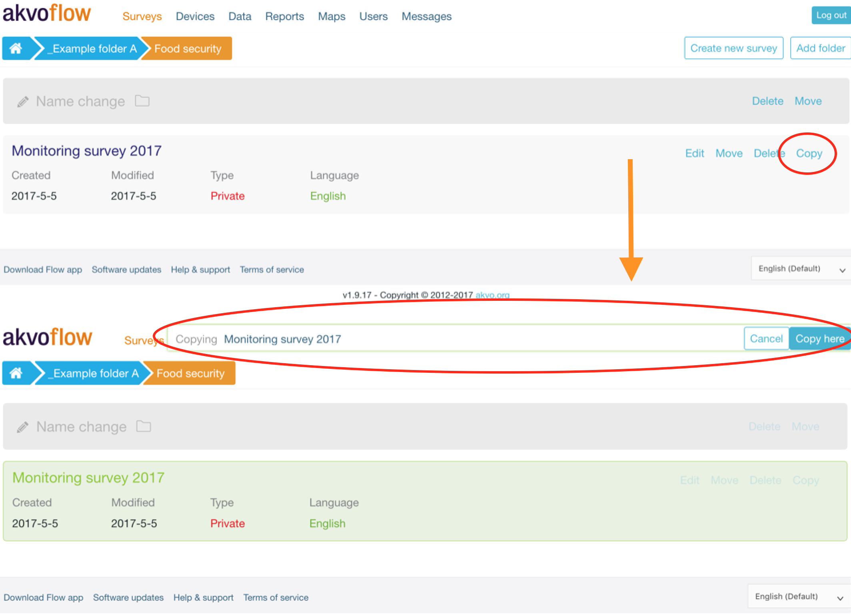Click Create new survey button
Image resolution: width=851 pixels, height=616 pixels.
pyautogui.click(x=733, y=48)
